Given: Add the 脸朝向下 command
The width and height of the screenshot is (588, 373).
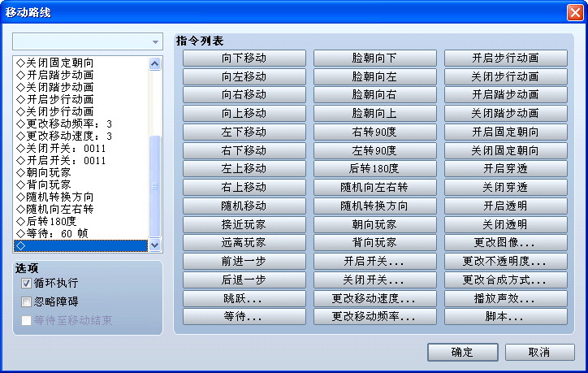Looking at the screenshot, I should 375,58.
